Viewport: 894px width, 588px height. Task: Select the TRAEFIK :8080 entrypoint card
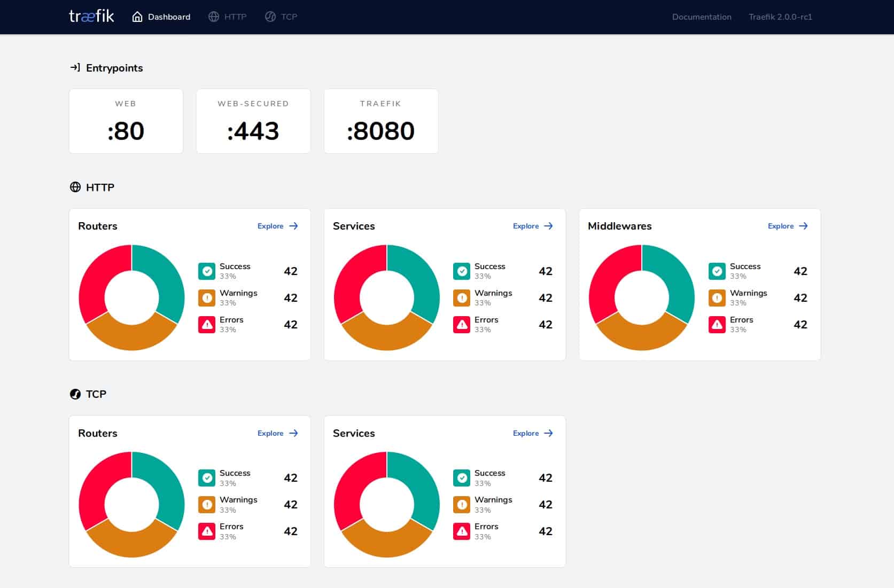381,121
